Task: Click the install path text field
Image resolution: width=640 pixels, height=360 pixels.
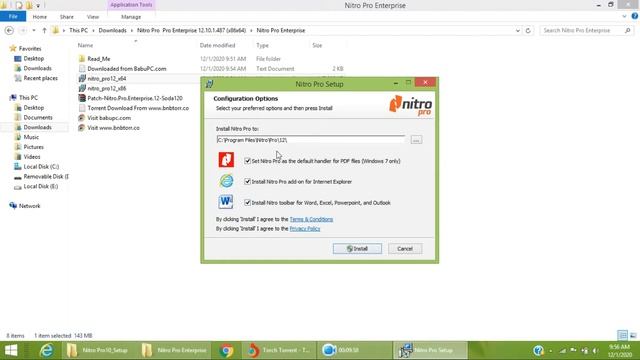Action: click(311, 140)
